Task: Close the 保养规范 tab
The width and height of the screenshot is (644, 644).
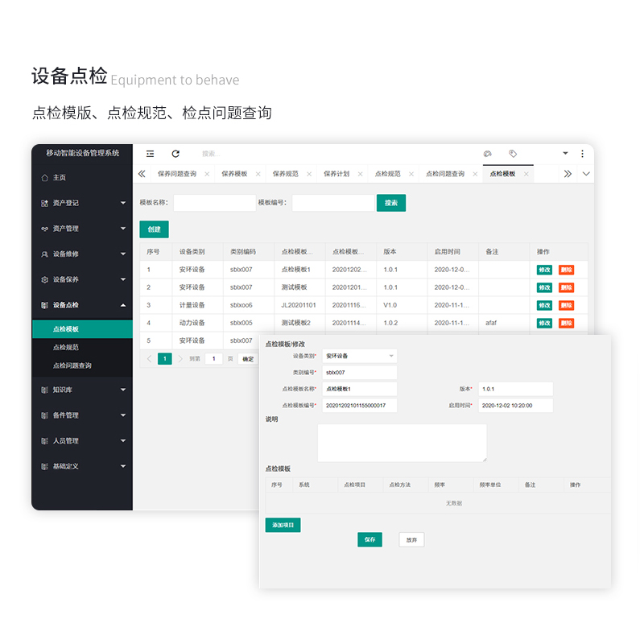Action: pos(309,174)
